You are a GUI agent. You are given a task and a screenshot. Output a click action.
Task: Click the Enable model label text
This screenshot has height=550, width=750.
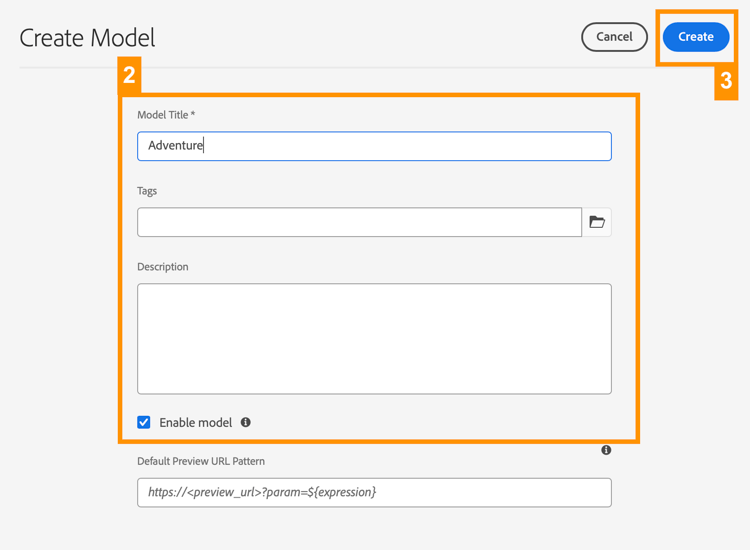pyautogui.click(x=195, y=423)
